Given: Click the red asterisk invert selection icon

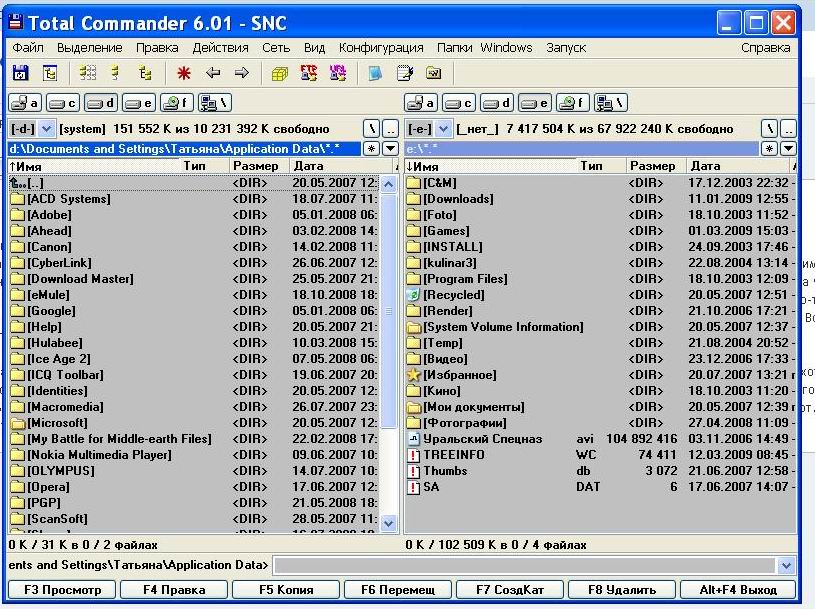Looking at the screenshot, I should pos(183,73).
